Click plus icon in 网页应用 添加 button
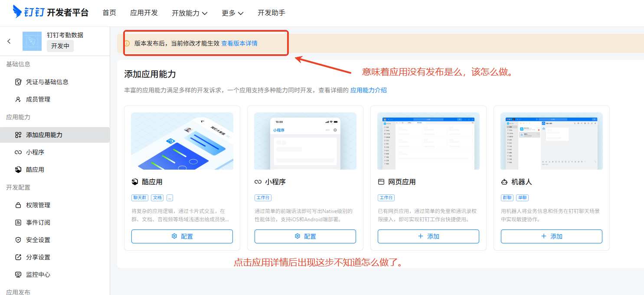This screenshot has height=295, width=644. point(421,236)
